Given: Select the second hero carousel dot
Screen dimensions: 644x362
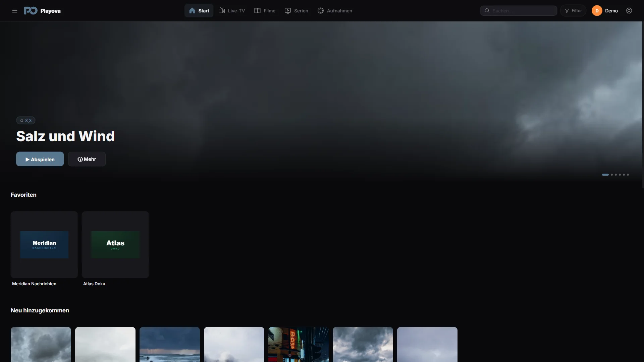Looking at the screenshot, I should [x=612, y=175].
